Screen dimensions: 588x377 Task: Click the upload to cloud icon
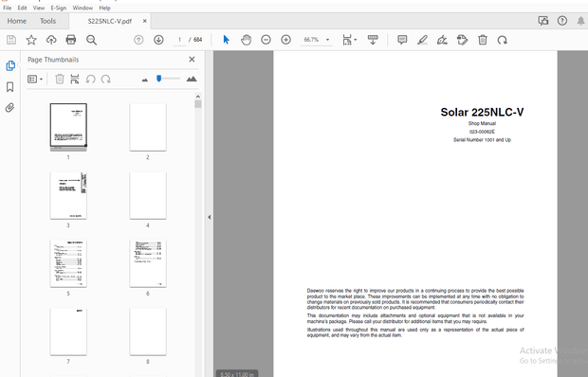pos(51,40)
